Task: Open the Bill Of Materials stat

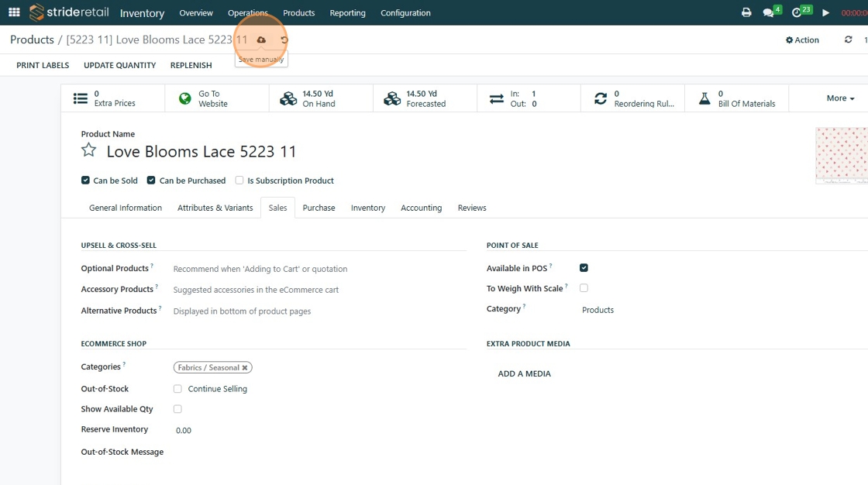Action: click(x=737, y=98)
